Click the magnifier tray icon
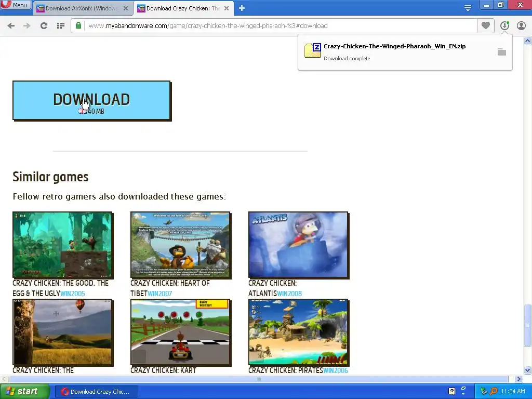This screenshot has width=532, height=399. (494, 391)
